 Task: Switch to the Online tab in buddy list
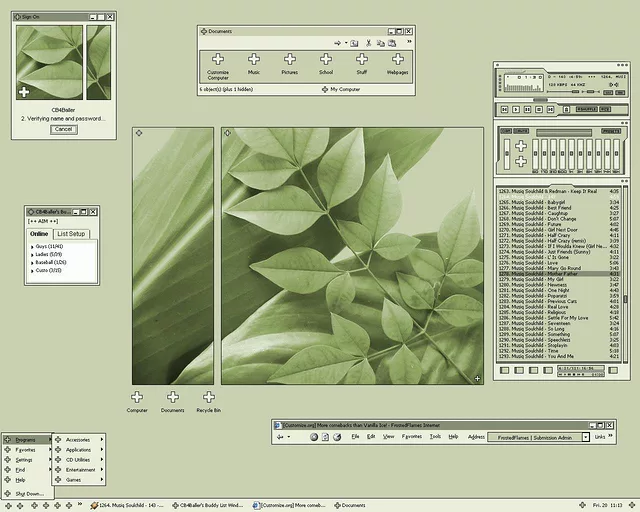click(x=39, y=234)
